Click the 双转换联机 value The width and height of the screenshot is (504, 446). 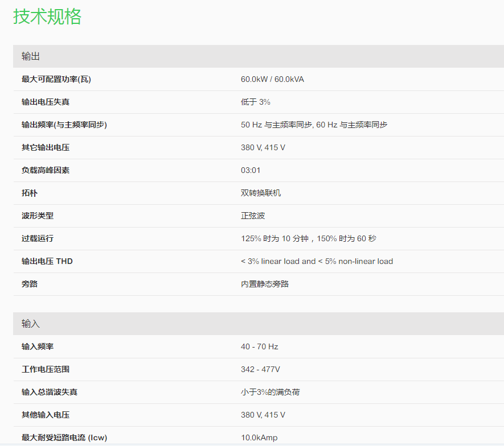pos(261,193)
